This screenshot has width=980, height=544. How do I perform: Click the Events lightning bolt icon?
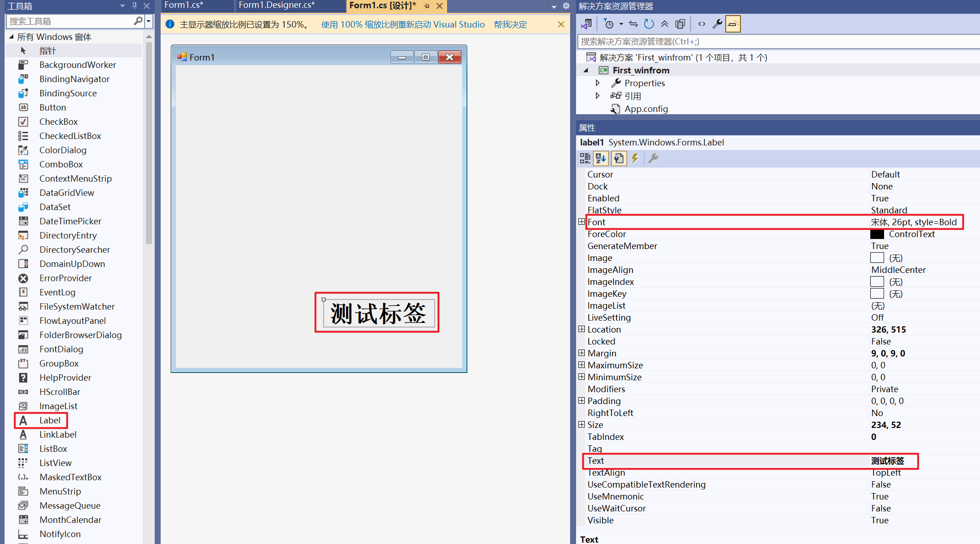635,158
